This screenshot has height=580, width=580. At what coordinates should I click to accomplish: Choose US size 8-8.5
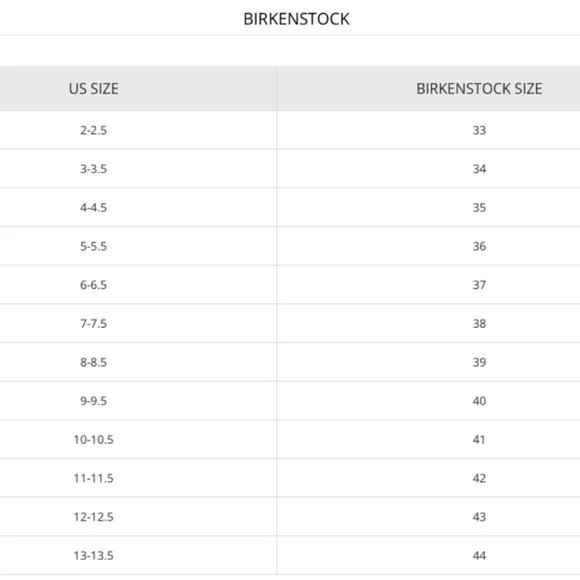tap(94, 362)
